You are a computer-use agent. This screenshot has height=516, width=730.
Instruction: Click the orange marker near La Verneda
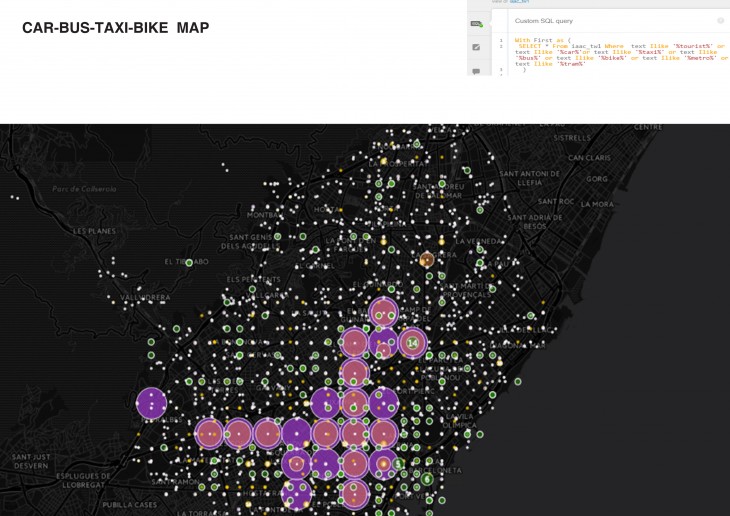coord(427,259)
